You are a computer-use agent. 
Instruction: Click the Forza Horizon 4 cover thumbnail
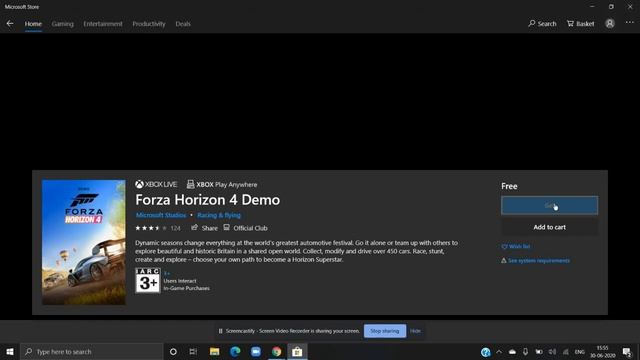[84, 242]
